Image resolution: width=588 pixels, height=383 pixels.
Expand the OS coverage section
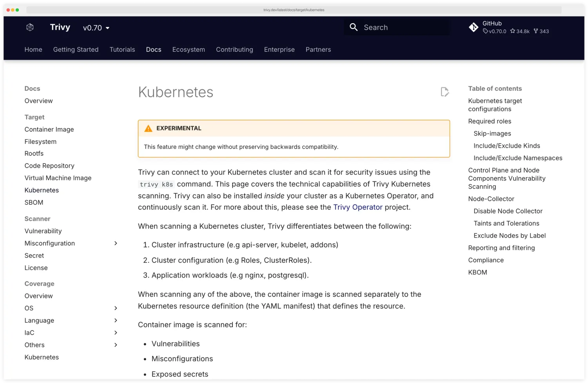click(116, 308)
